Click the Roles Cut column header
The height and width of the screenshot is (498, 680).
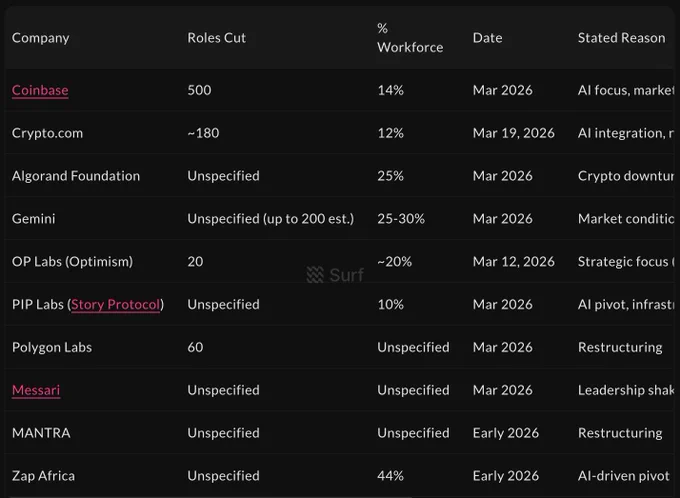pos(216,38)
